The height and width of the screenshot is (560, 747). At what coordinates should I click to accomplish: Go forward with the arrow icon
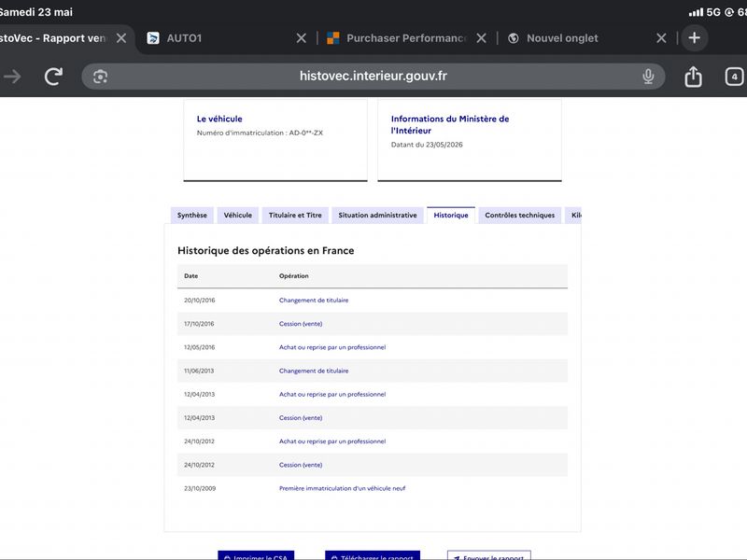[12, 77]
